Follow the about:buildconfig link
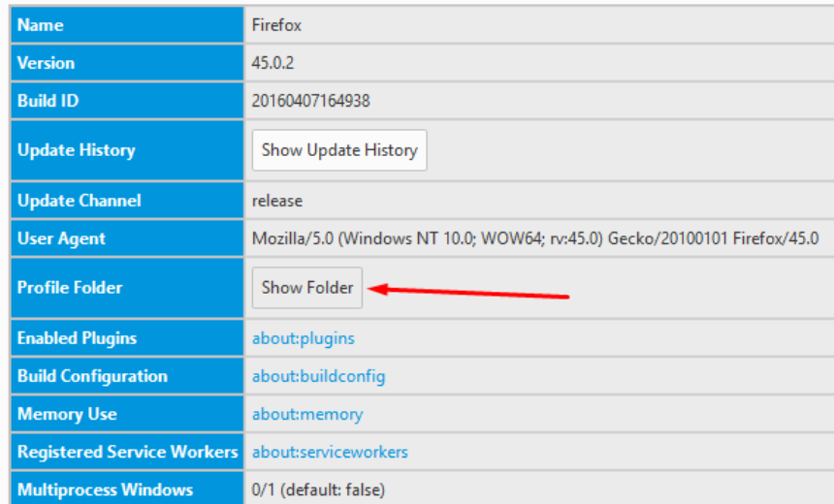 [x=318, y=376]
